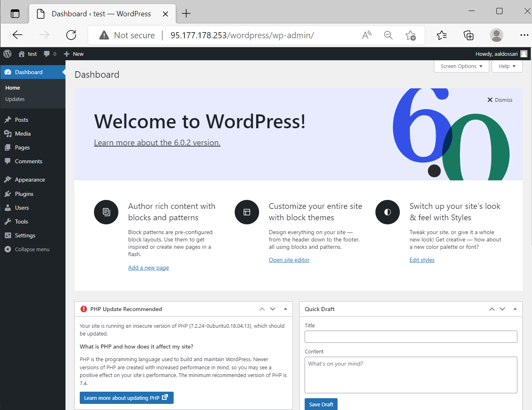Open Posts menu

33,120
